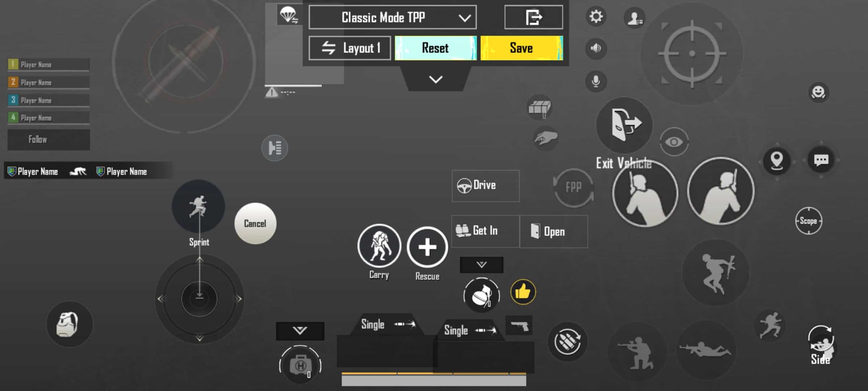The image size is (868, 391).
Task: Click the thumbs up emote icon
Action: [522, 292]
